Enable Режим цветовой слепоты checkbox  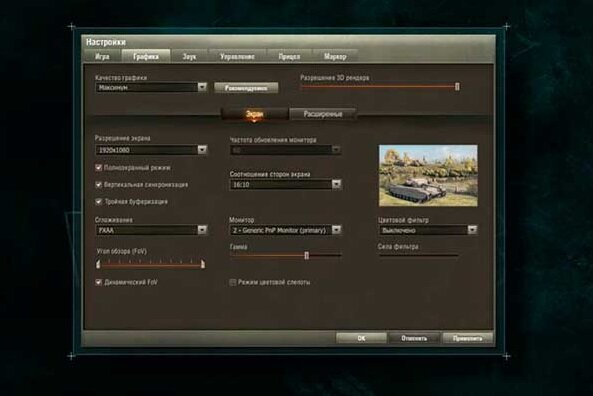click(x=233, y=282)
